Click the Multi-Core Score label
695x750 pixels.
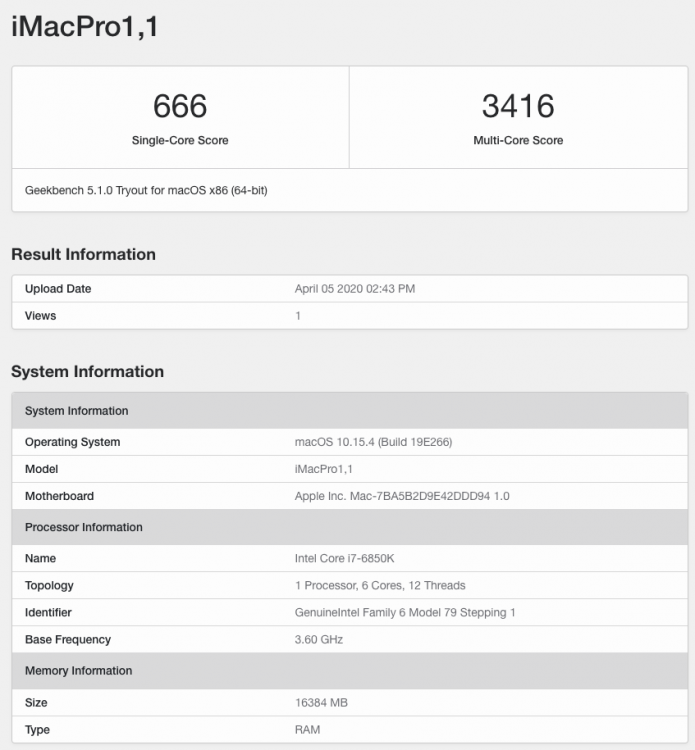point(518,140)
